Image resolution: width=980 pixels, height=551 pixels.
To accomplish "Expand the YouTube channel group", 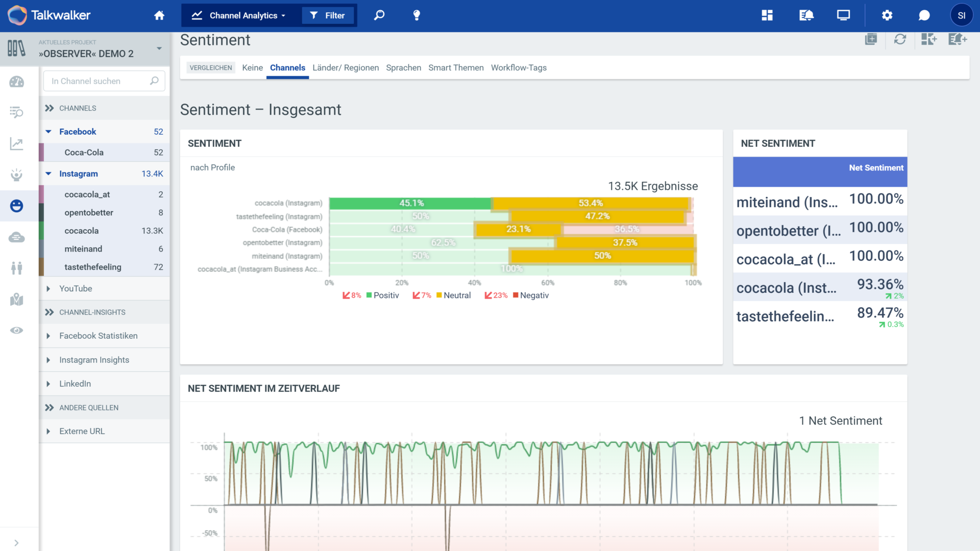I will 48,289.
